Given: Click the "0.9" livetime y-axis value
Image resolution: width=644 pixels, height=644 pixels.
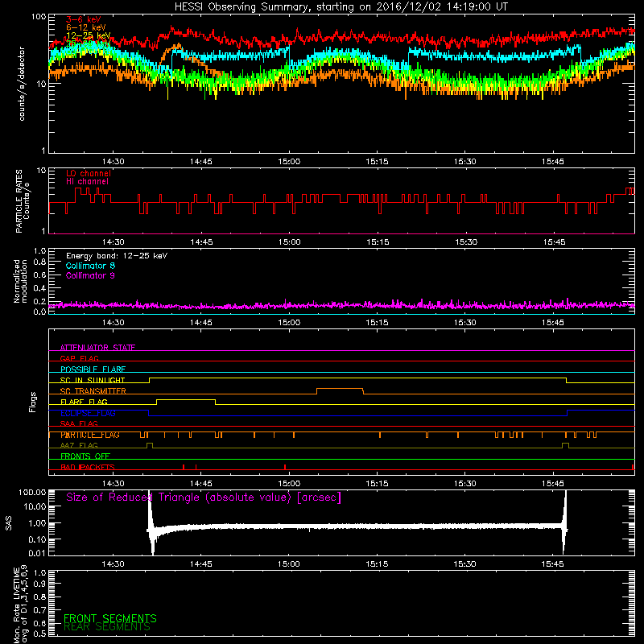Looking at the screenshot, I should (39, 584).
